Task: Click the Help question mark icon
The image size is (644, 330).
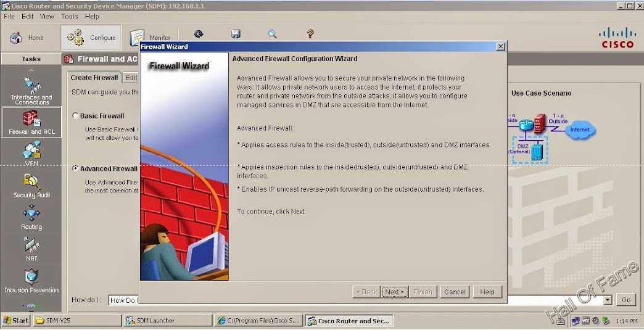Action: (310, 34)
